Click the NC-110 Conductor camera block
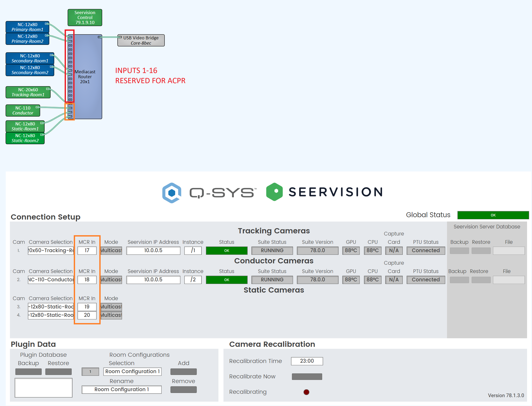532x406 pixels. [x=23, y=111]
